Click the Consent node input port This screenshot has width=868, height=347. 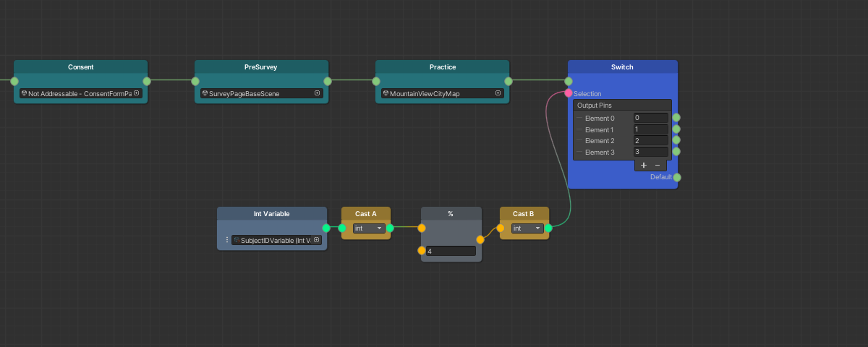(x=14, y=82)
